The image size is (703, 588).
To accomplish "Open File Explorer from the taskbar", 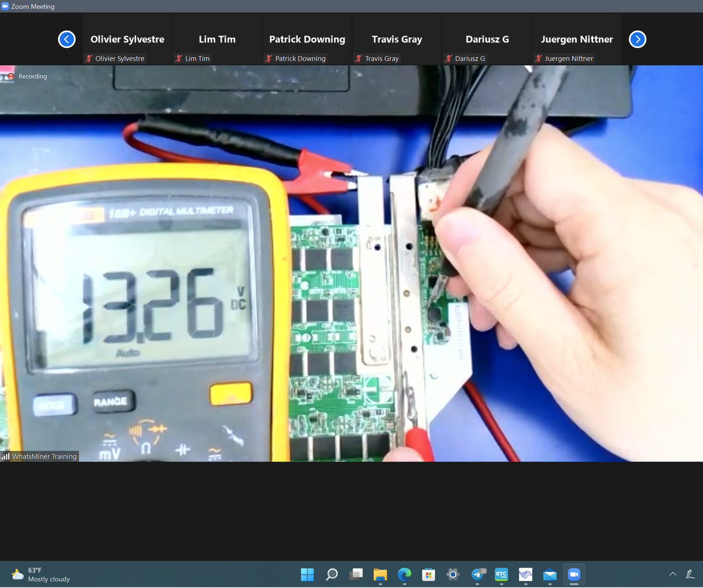I will click(380, 574).
